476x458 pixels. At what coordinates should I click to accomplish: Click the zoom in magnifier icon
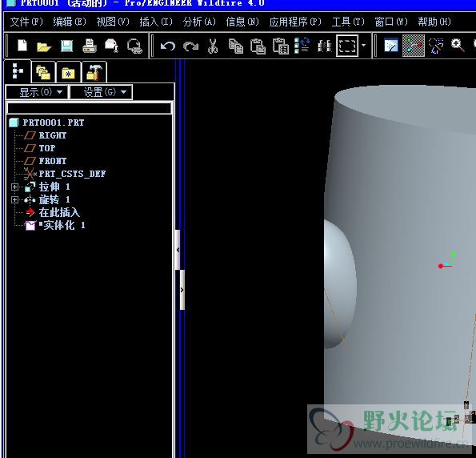pyautogui.click(x=458, y=46)
